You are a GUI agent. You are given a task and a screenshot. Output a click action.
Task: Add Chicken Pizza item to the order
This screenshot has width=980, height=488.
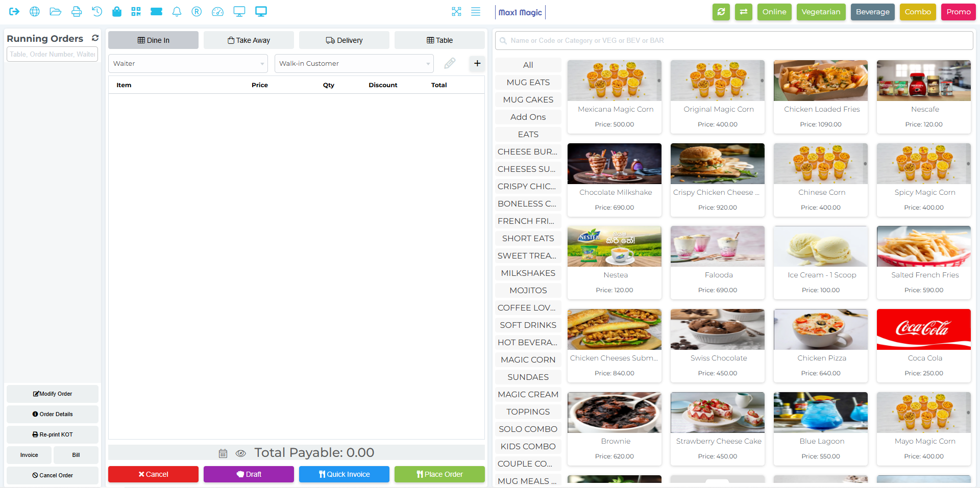pos(821,345)
